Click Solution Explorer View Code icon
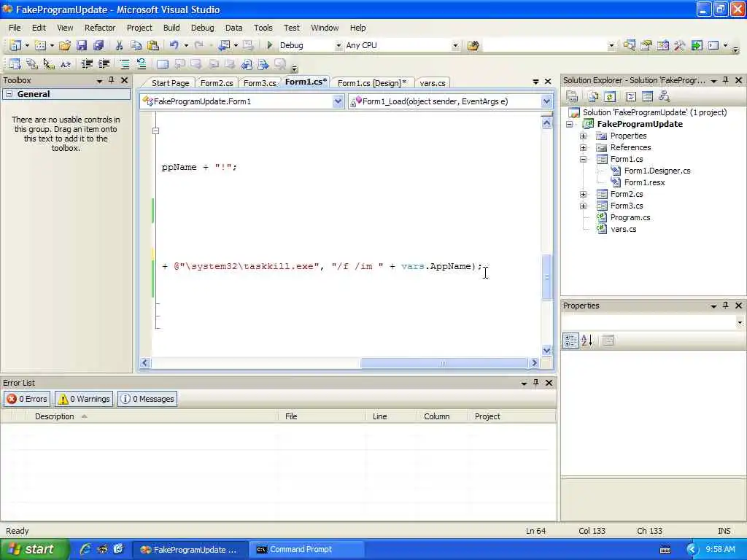Screen dimensions: 747x560 click(x=631, y=97)
